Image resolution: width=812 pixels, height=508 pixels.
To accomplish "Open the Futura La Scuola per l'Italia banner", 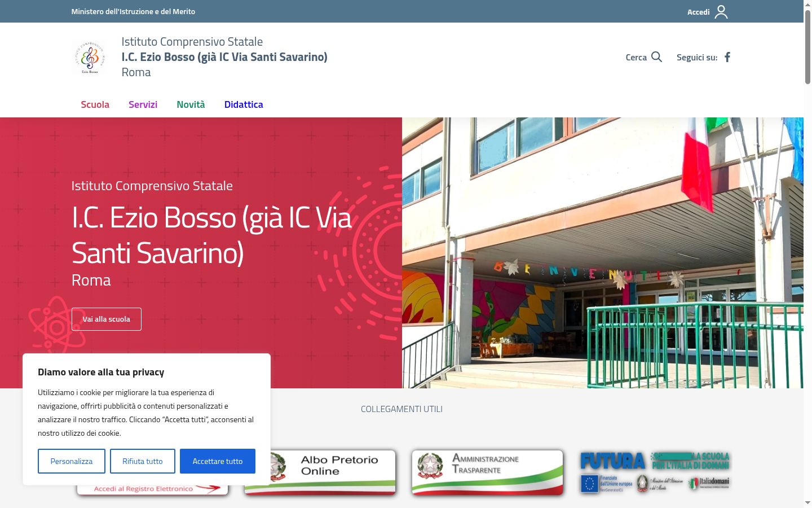I will click(x=655, y=472).
